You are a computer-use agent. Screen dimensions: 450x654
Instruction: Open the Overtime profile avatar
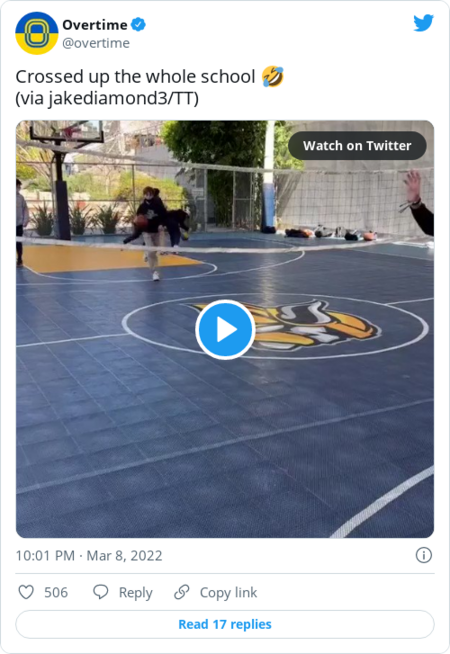point(37,33)
